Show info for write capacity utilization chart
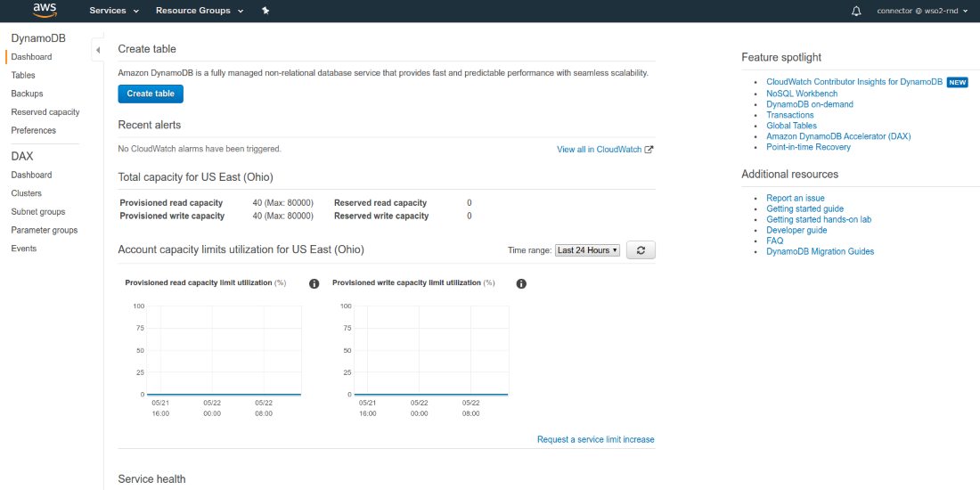Image resolution: width=980 pixels, height=490 pixels. click(521, 283)
